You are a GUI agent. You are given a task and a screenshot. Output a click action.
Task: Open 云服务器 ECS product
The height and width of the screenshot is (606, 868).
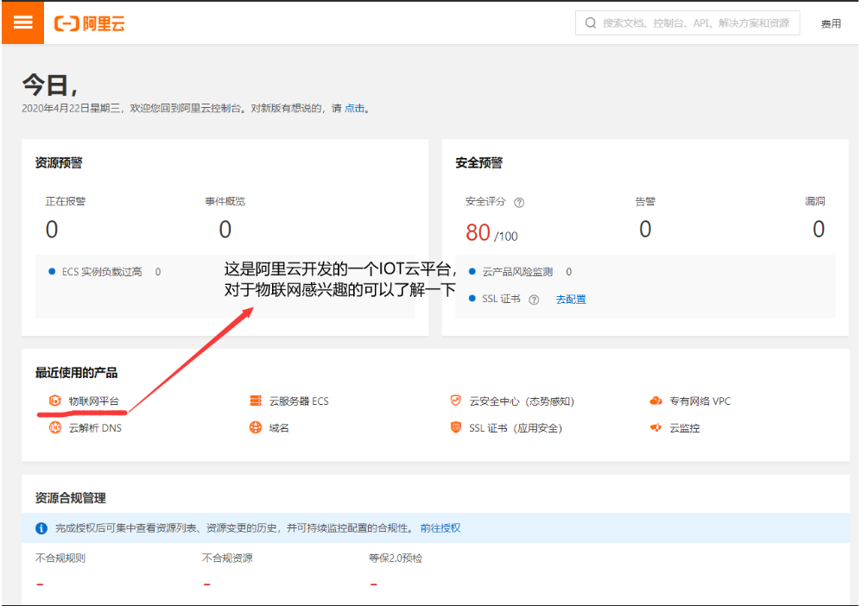[x=299, y=401]
